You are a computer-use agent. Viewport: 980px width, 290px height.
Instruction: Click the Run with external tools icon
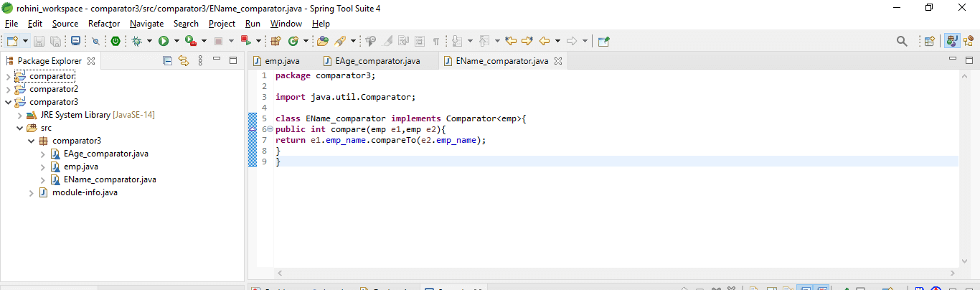tap(191, 41)
